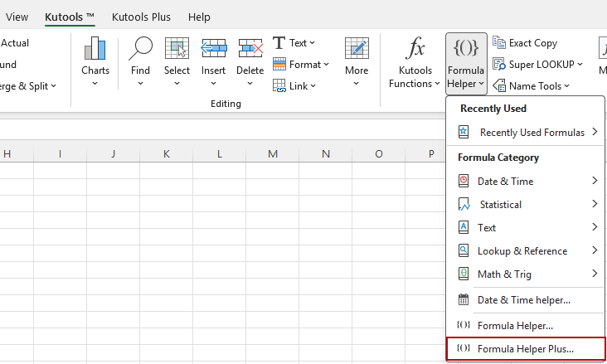Open the Name Tools icon
Screen dimensions: 607x364
point(499,86)
